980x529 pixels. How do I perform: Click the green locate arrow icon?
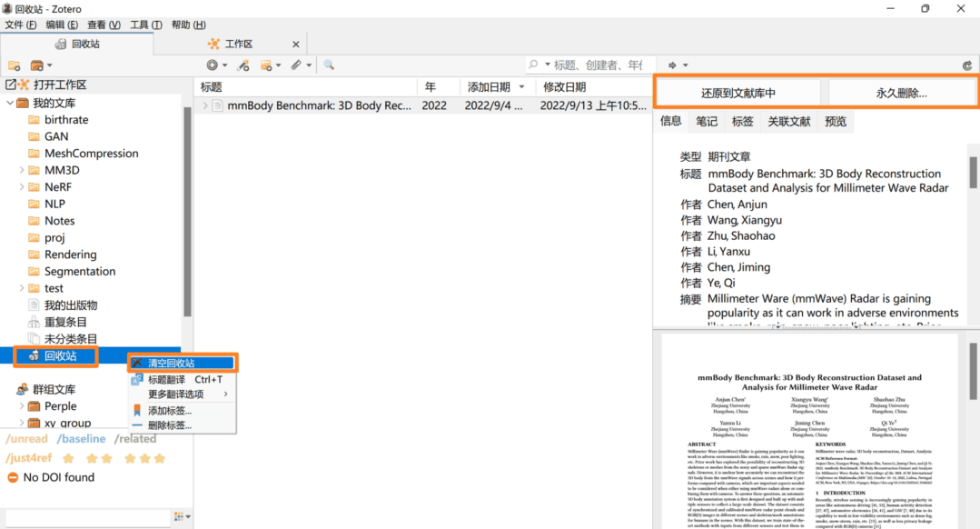coord(673,65)
